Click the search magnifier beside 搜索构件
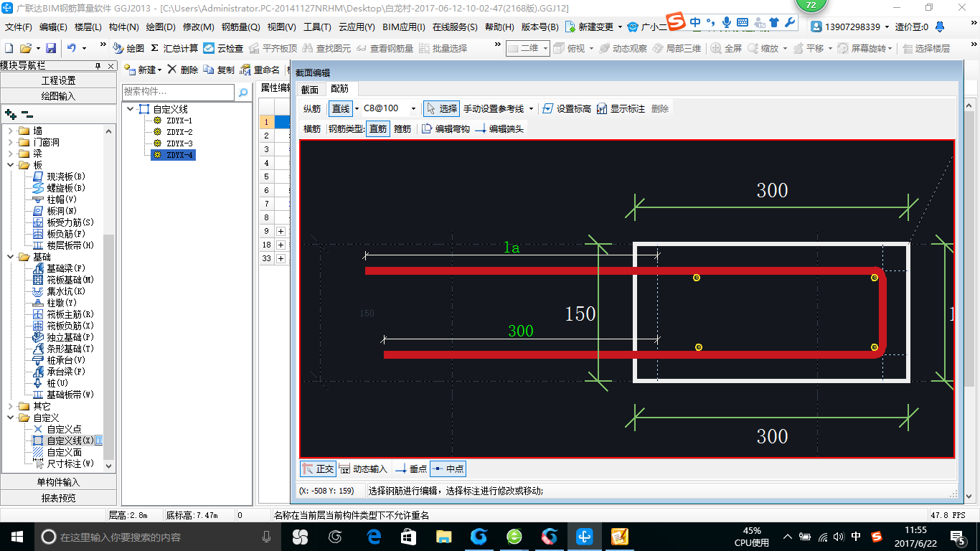 (x=243, y=92)
